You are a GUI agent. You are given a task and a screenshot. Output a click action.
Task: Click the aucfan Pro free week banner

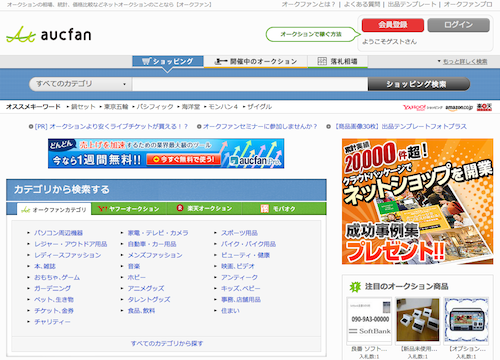click(x=166, y=153)
